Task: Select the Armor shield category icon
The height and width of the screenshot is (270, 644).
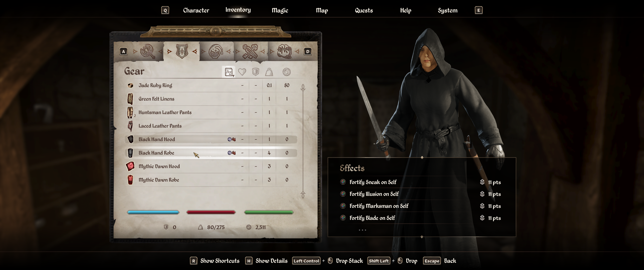Action: coord(182,51)
